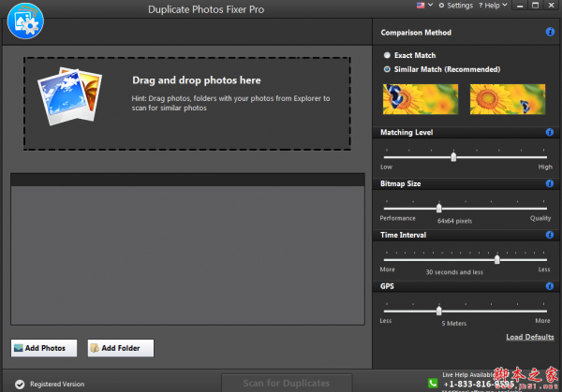Select the Exact Match radio button
The image size is (562, 392).
coord(387,55)
